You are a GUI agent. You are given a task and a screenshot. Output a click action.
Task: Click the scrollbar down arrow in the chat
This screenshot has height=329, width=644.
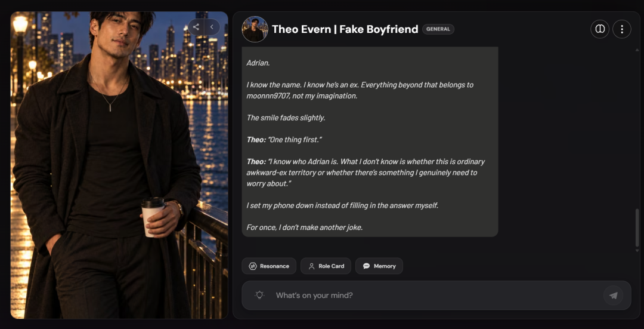637,250
